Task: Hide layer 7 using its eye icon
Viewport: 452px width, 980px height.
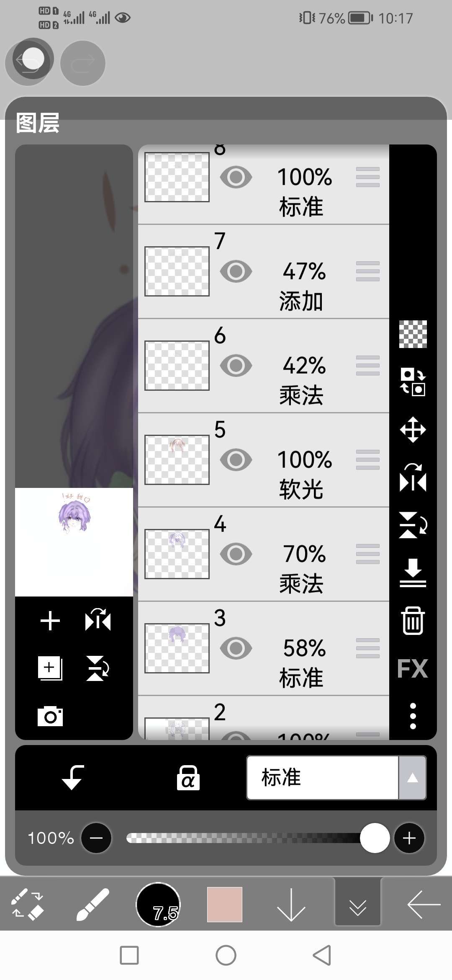Action: 236,271
